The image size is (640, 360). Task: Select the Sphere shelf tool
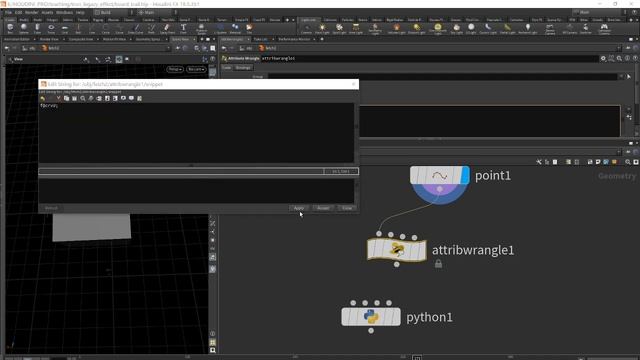[24, 29]
